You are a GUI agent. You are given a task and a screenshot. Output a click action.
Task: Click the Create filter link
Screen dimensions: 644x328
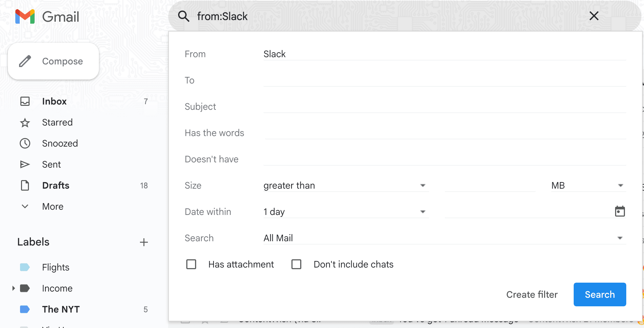point(532,294)
